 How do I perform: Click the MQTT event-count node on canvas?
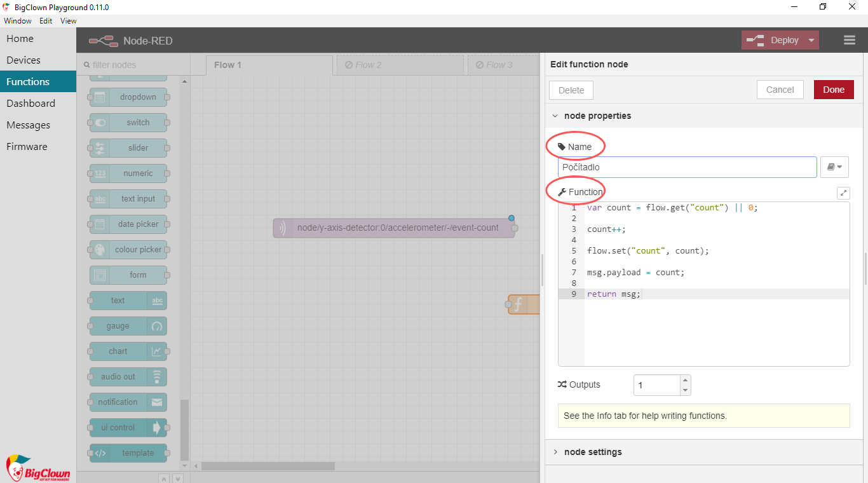click(394, 228)
